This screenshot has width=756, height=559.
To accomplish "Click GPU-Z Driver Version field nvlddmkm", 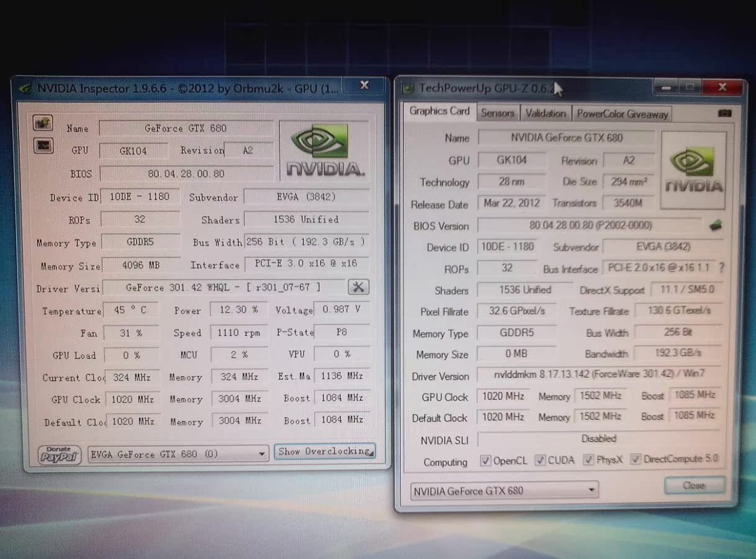I will point(599,375).
